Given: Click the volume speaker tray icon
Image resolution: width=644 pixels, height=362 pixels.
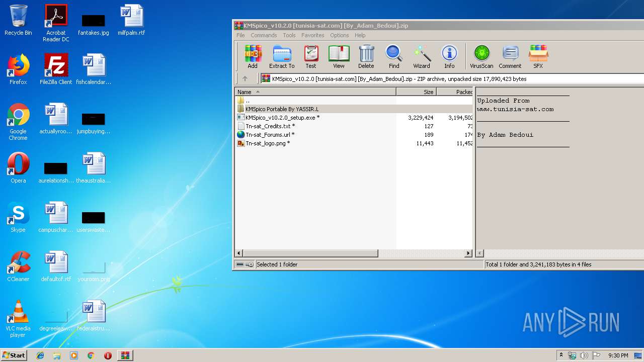Looking at the screenshot, I should click(x=584, y=355).
